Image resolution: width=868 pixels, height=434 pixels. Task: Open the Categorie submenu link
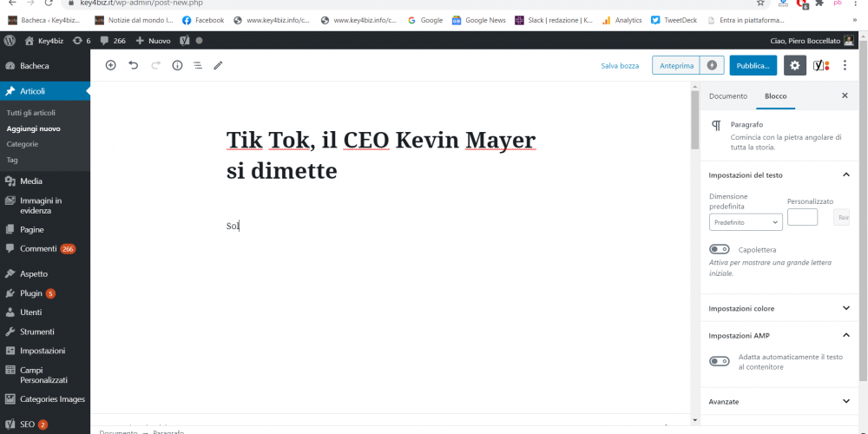23,144
